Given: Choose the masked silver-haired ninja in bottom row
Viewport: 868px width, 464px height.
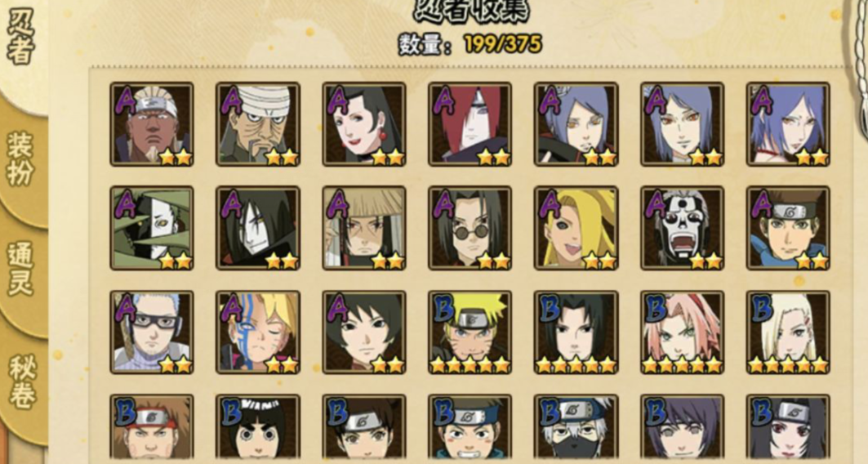Looking at the screenshot, I should [x=576, y=427].
